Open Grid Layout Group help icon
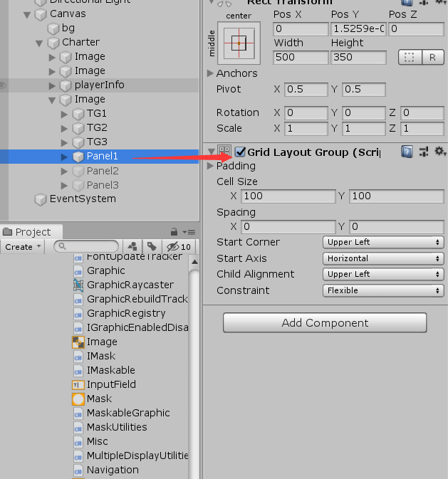The width and height of the screenshot is (448, 479). click(407, 152)
